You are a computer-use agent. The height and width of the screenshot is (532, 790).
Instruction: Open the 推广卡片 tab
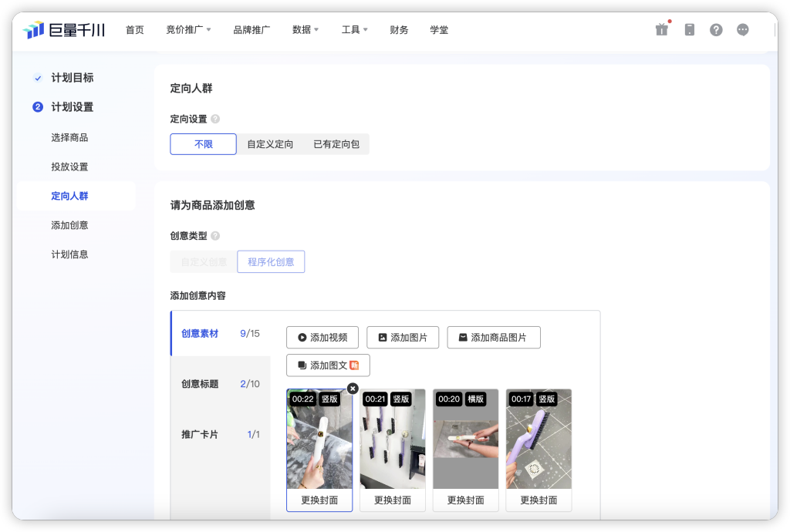(220, 435)
